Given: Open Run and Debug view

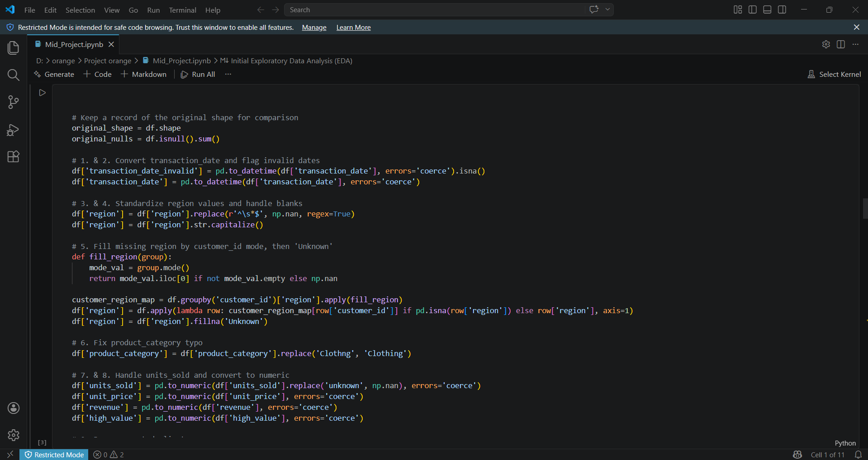Looking at the screenshot, I should pyautogui.click(x=14, y=130).
